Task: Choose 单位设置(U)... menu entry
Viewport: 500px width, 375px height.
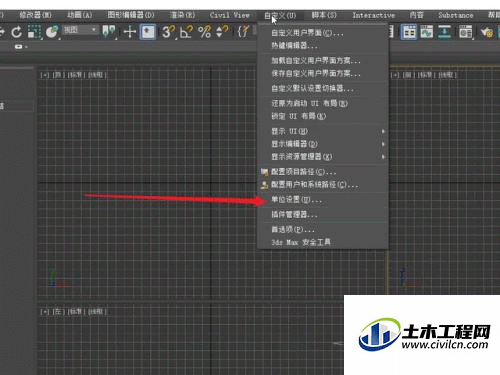Action: [x=323, y=200]
